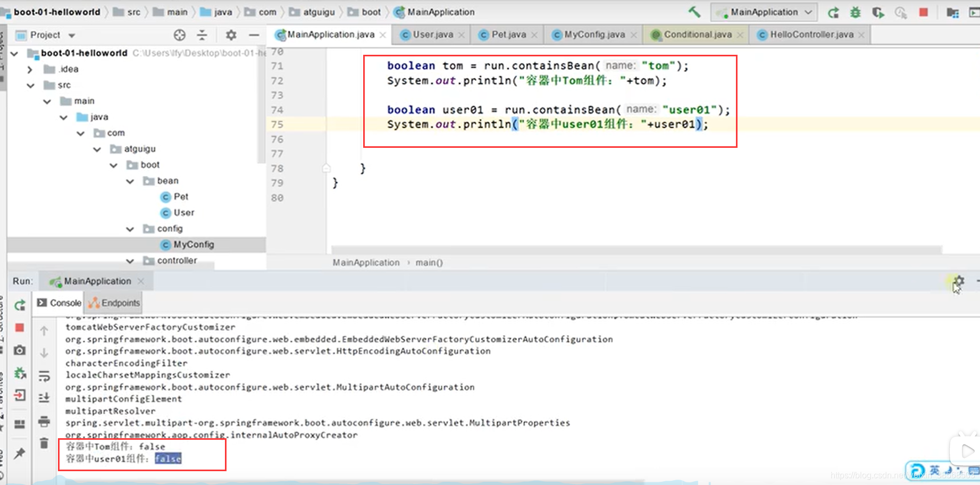Select MyConfig class in project tree
This screenshot has height=485, width=980.
pos(187,245)
